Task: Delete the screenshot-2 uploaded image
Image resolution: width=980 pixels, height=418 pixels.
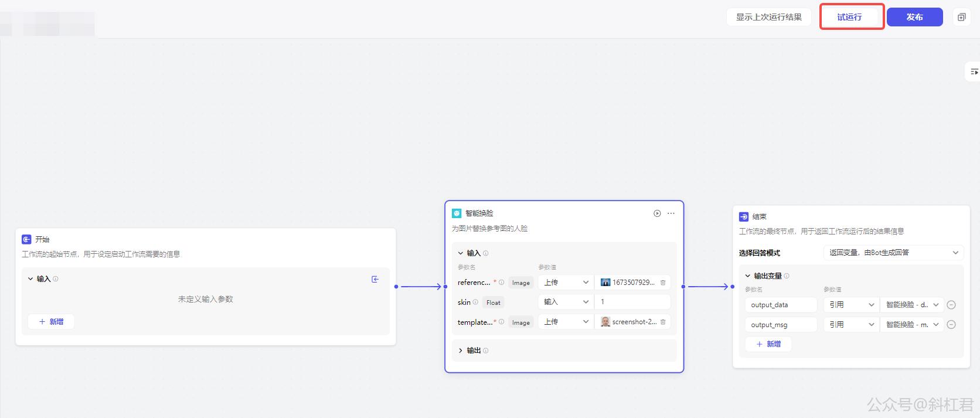Action: pyautogui.click(x=663, y=322)
